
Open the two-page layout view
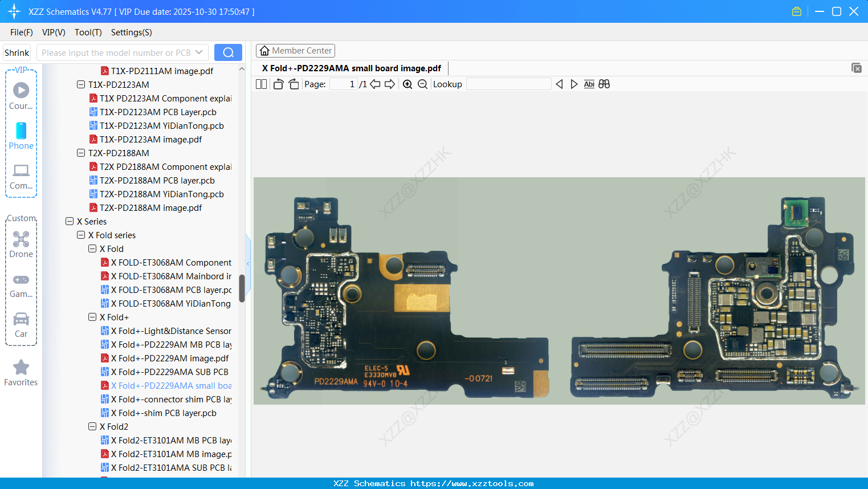[x=261, y=84]
